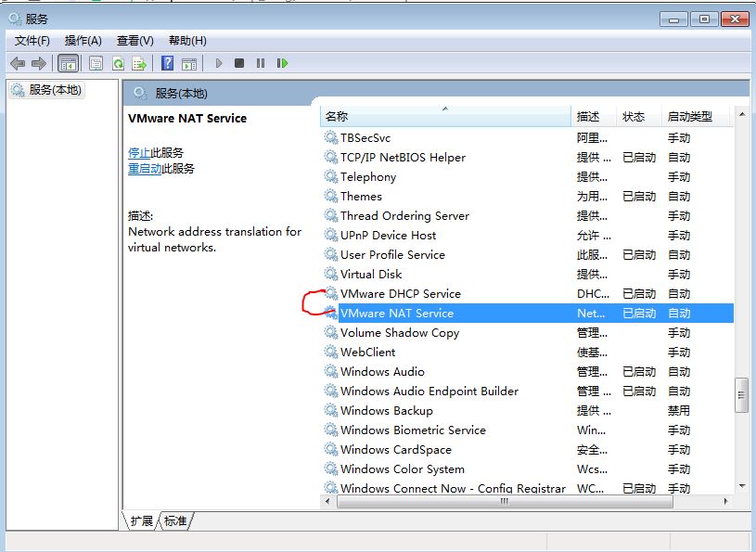756x552 pixels.
Task: Select the VMware DHCP Service row
Action: point(527,293)
